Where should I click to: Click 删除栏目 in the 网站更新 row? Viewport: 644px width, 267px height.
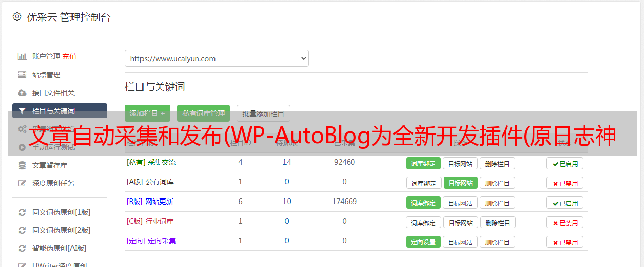[497, 203]
